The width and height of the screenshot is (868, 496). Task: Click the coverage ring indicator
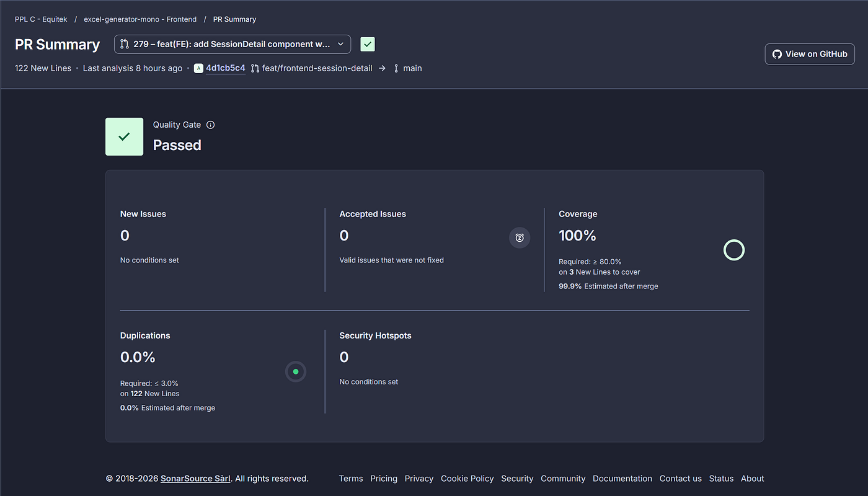click(734, 250)
